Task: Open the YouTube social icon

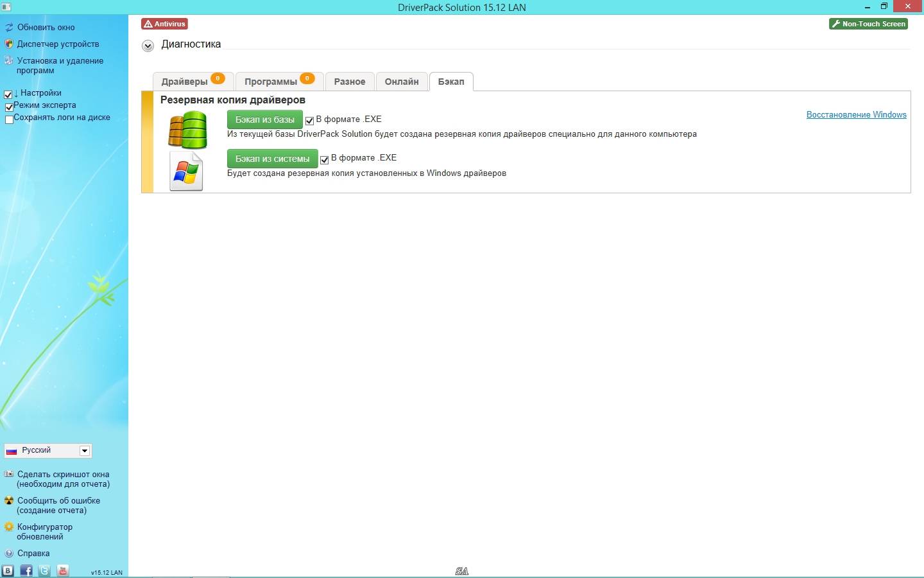Action: coord(63,570)
